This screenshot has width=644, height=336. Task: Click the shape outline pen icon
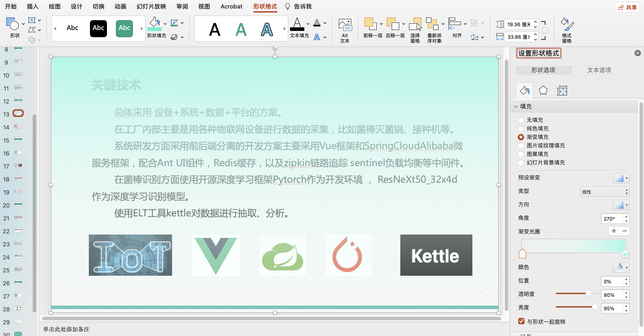point(174,23)
